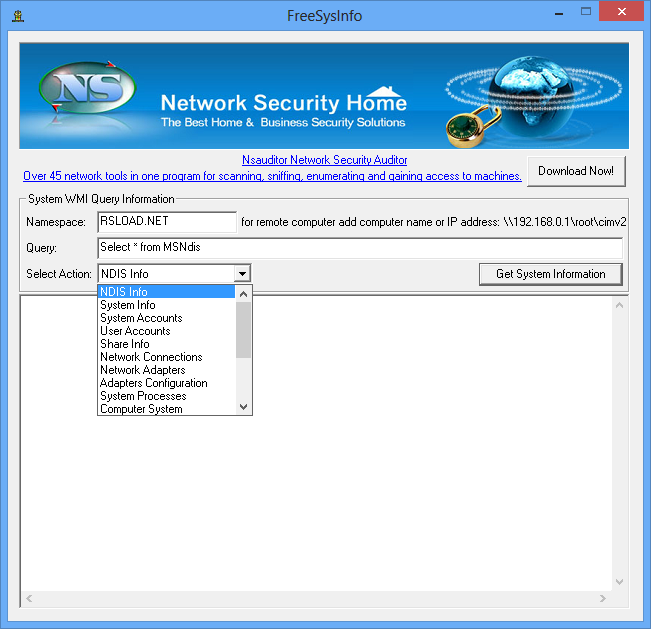Open the Network Security Home banner
The height and width of the screenshot is (629, 651).
click(x=324, y=95)
